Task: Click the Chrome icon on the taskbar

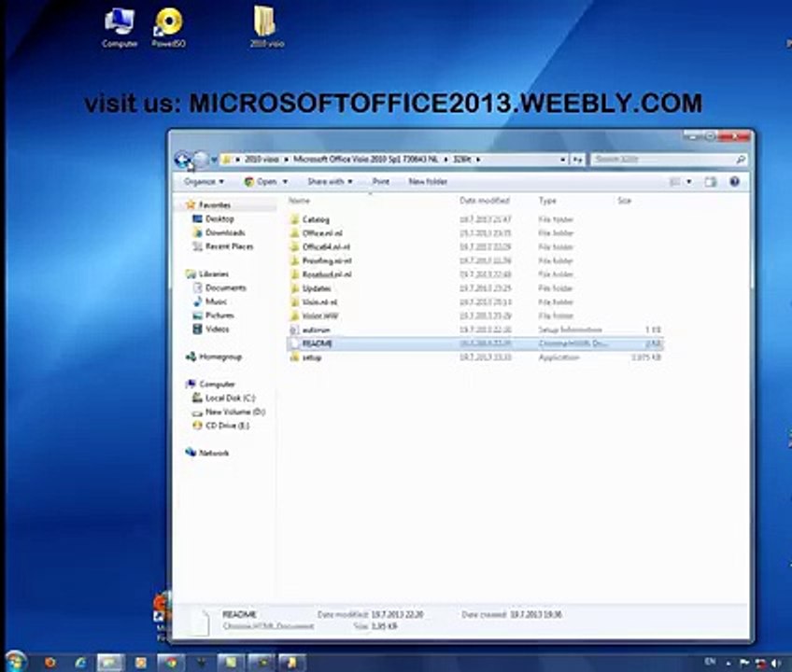Action: 171,662
